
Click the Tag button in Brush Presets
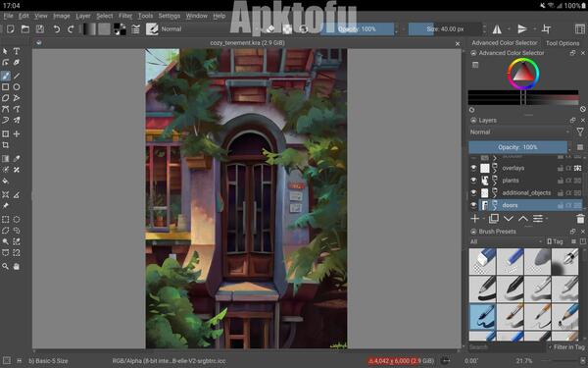point(555,241)
